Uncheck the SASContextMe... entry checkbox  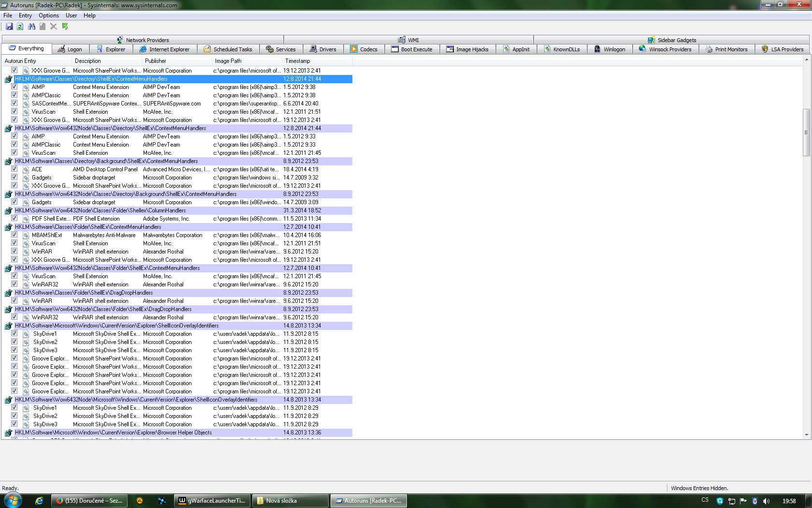[x=14, y=103]
